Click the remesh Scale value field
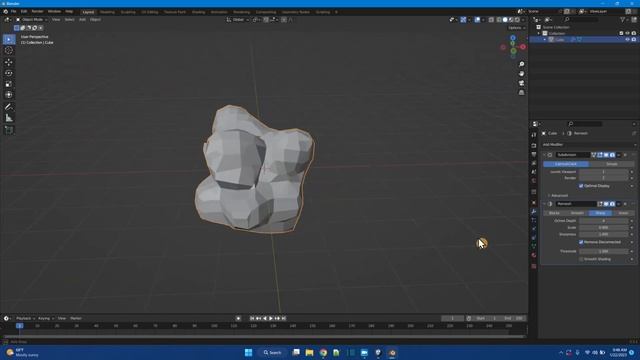Viewport: 640px width, 360px height. pyautogui.click(x=603, y=228)
